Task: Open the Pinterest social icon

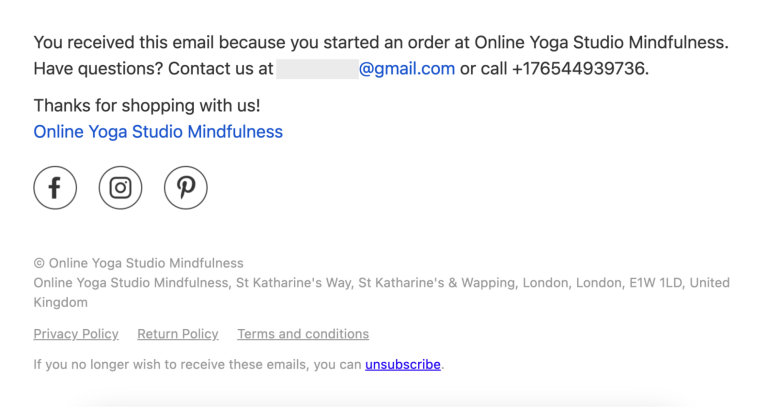Action: [186, 188]
